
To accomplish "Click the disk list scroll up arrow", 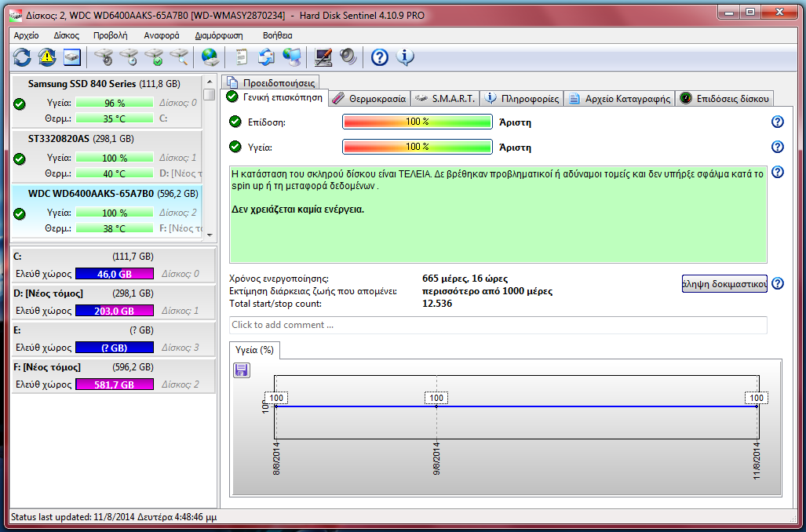I will click(210, 82).
